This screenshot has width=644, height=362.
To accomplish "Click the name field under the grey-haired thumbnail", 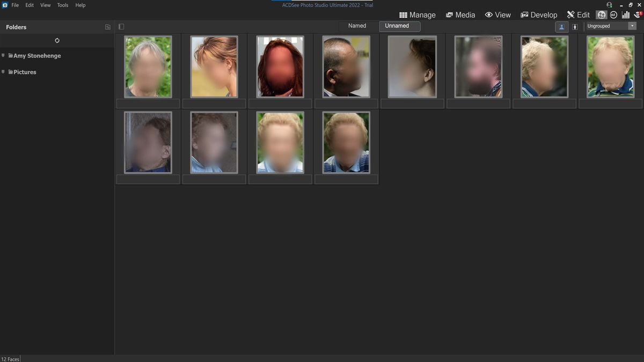I will point(148,104).
